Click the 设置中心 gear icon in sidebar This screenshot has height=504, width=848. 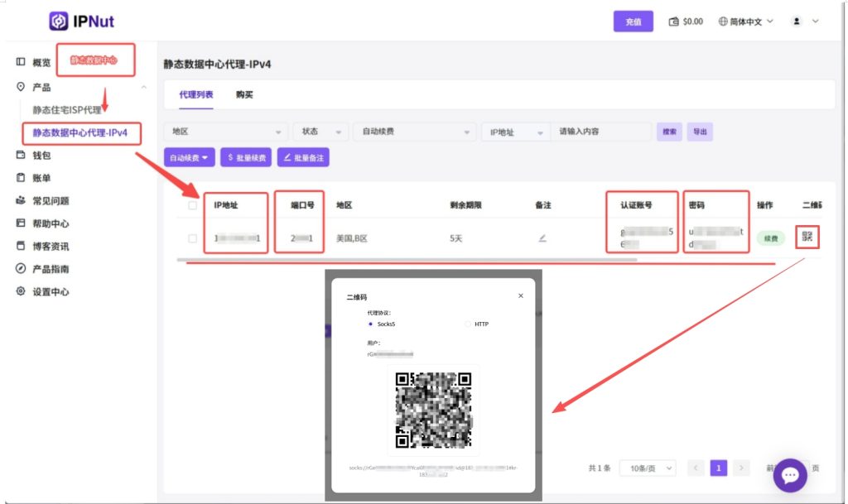22,291
